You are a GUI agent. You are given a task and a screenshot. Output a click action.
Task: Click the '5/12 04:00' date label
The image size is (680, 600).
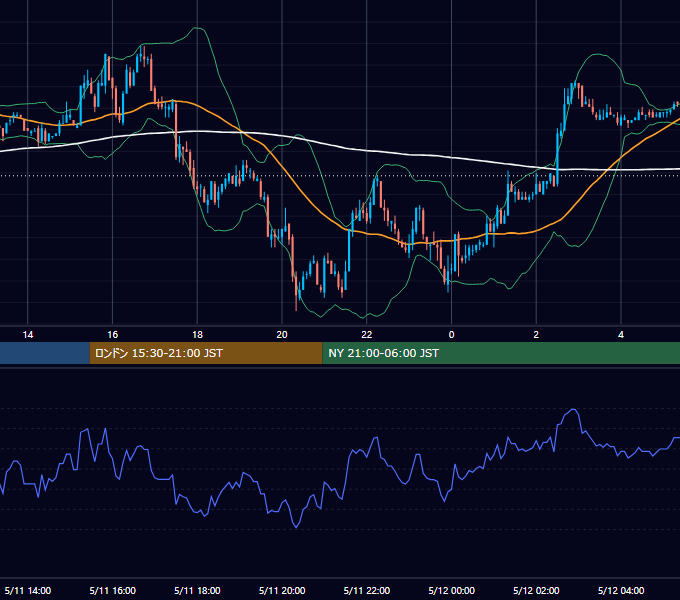(621, 590)
